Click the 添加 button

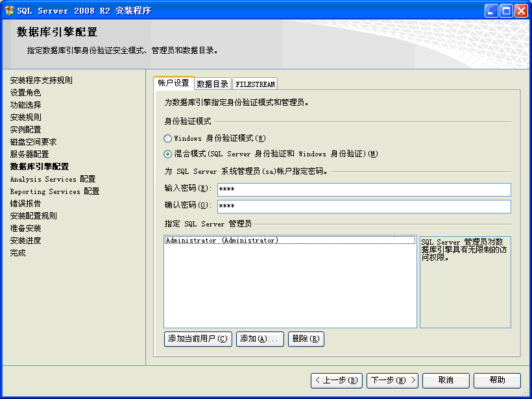(260, 339)
